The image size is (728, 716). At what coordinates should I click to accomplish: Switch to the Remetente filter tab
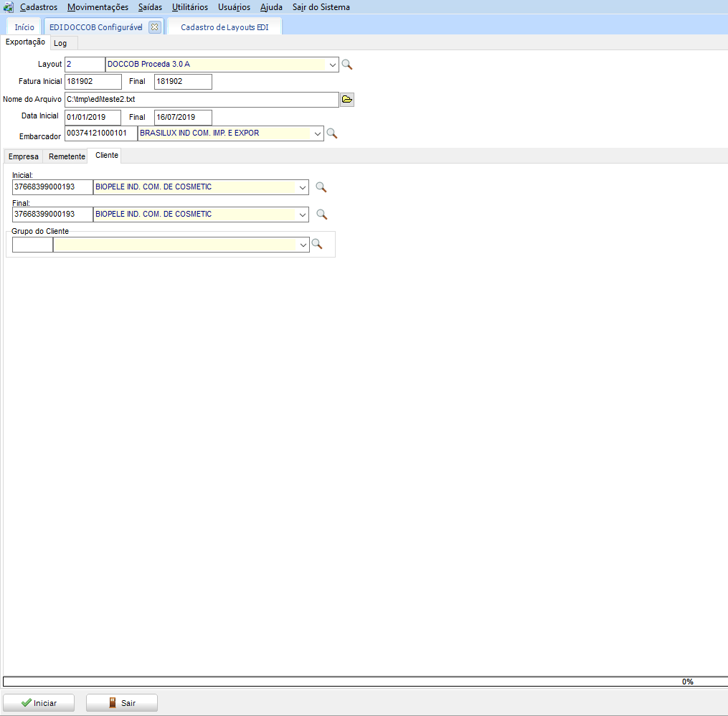click(67, 156)
